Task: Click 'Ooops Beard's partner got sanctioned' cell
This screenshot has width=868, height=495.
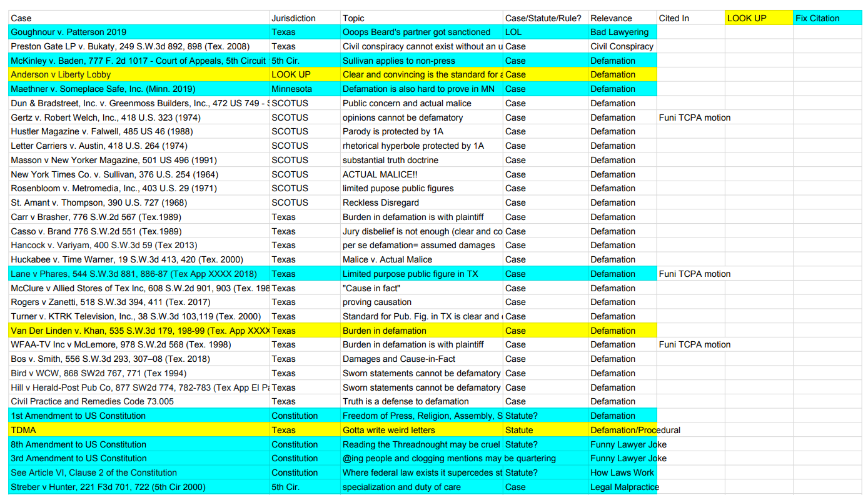Action: coord(421,32)
